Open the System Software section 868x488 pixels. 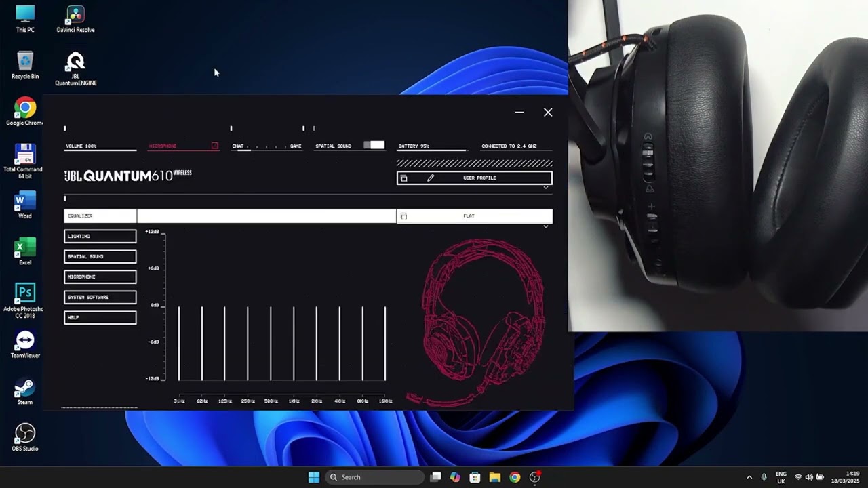pos(100,297)
